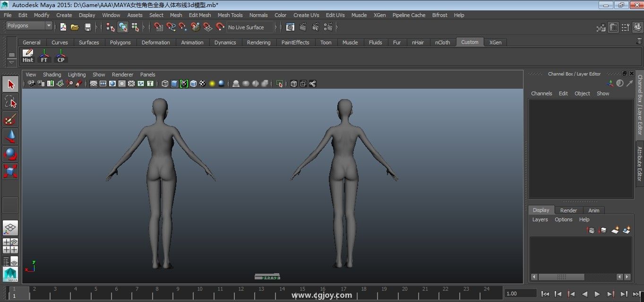Open the Shading panel menu
Screen dimensions: 644x302
pyautogui.click(x=52, y=75)
